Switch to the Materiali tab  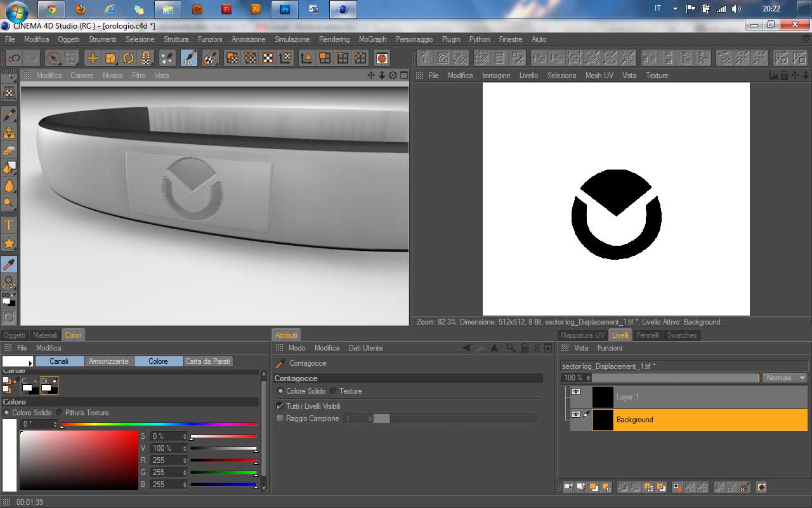coord(45,335)
